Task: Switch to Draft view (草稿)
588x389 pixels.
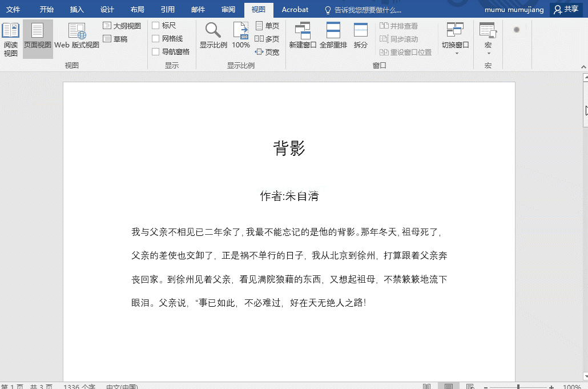Action: [x=115, y=39]
